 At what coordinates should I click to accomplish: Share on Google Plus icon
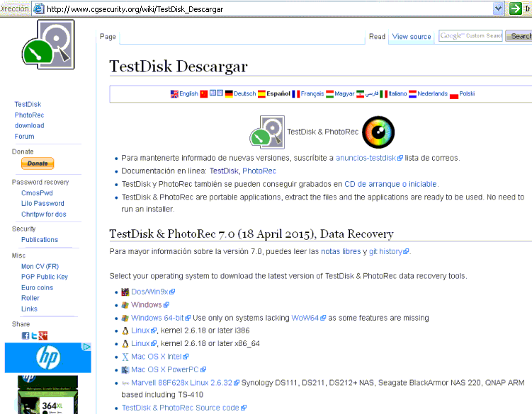point(43,335)
